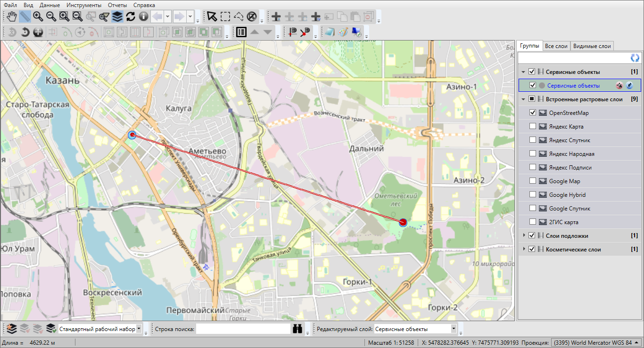Select the arrow pointer selection tool
644x348 pixels.
pos(212,17)
